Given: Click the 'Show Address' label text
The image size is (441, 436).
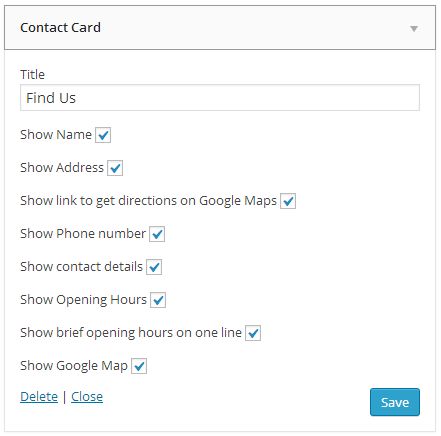Looking at the screenshot, I should point(62,168).
